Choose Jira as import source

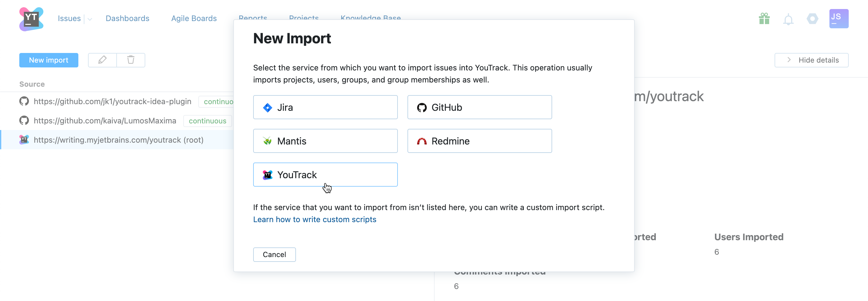[x=325, y=107]
